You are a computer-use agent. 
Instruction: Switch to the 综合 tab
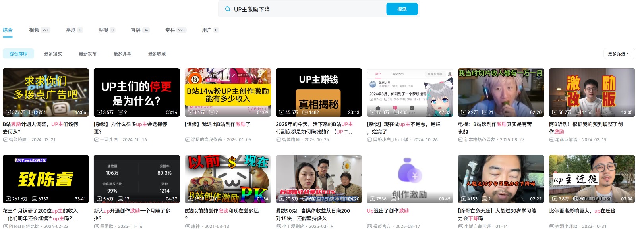8,30
